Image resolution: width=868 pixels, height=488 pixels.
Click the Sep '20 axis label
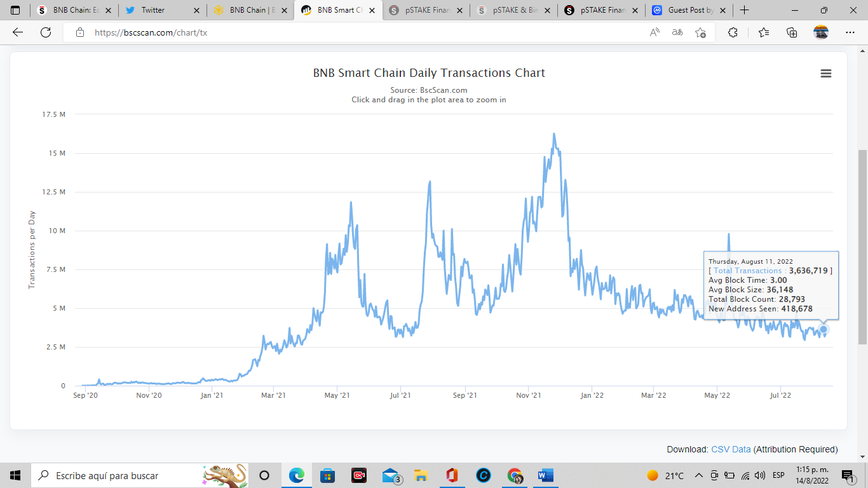point(85,395)
